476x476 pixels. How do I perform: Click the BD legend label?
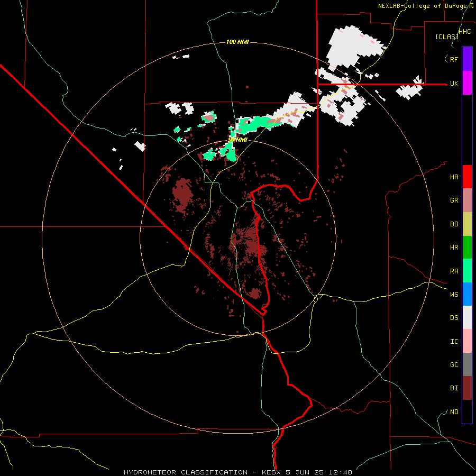coord(454,224)
